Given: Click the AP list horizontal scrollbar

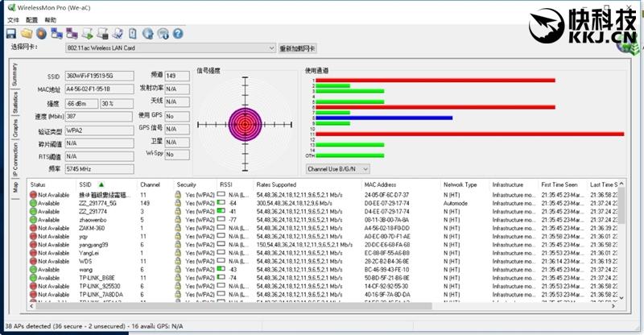Looking at the screenshot, I should click(x=234, y=306).
